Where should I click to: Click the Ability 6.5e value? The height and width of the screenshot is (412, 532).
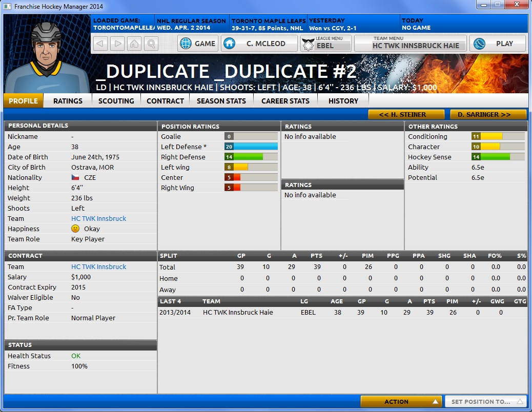[x=478, y=167]
